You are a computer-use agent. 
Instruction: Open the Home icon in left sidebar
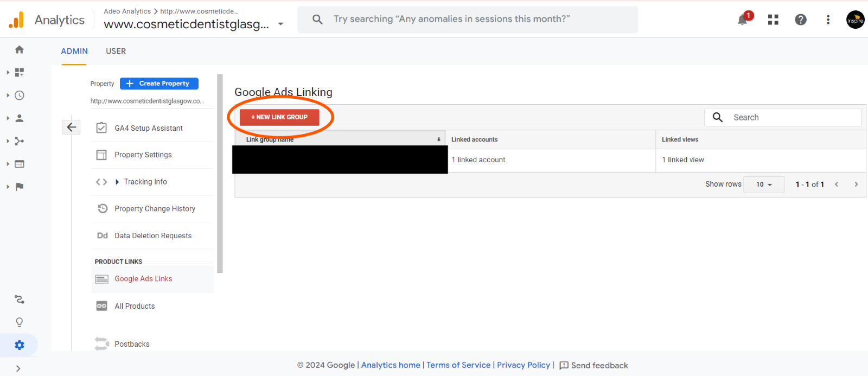click(x=20, y=50)
